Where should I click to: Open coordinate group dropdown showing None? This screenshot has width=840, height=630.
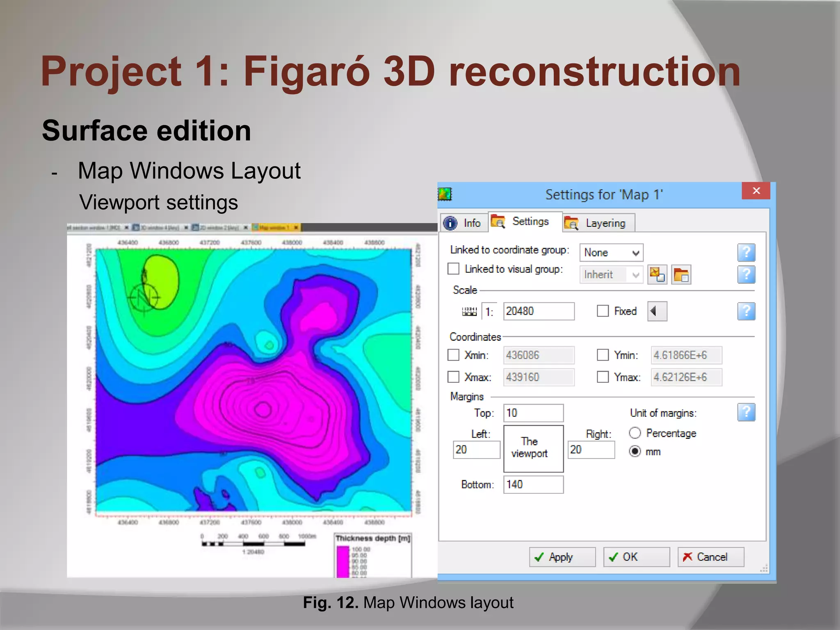pos(611,253)
